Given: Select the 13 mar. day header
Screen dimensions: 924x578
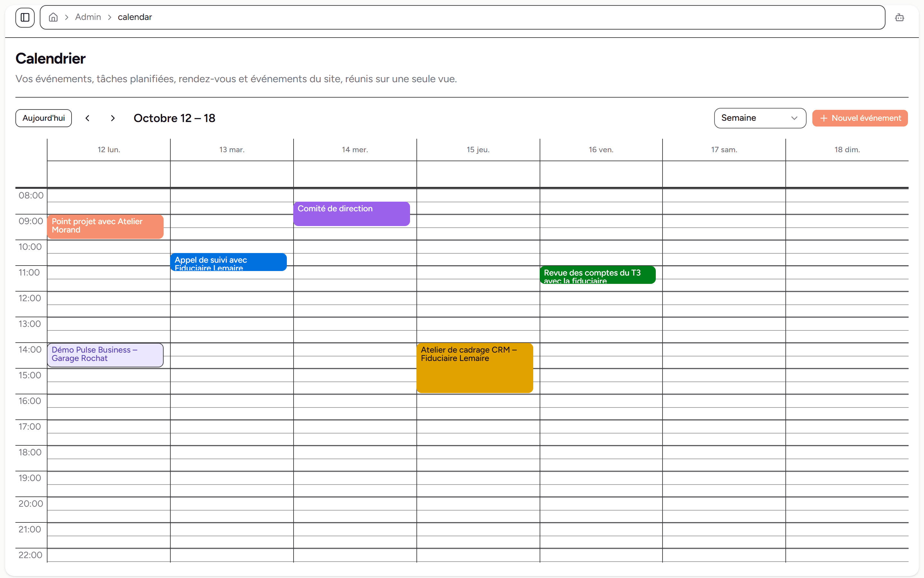Looking at the screenshot, I should (232, 150).
